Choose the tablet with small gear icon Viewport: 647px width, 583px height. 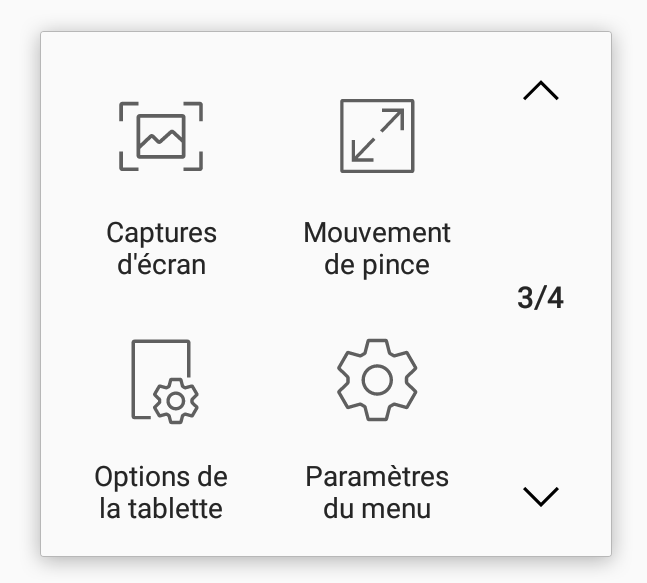tap(165, 381)
